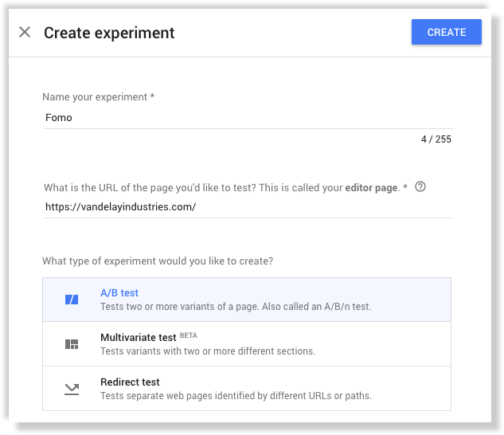This screenshot has height=435, width=504.
Task: Click the A/B test split icon
Action: pos(72,300)
